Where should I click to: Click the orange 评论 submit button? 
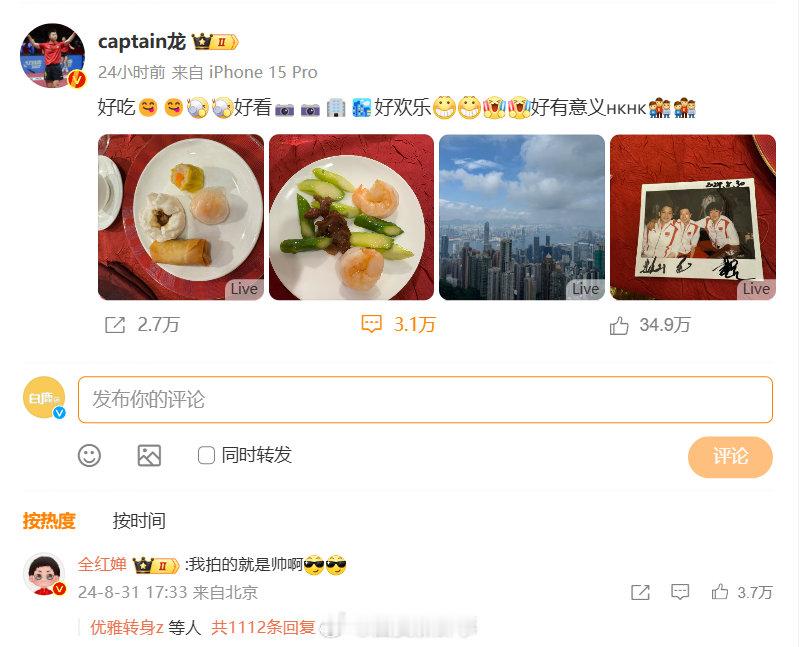click(730, 457)
